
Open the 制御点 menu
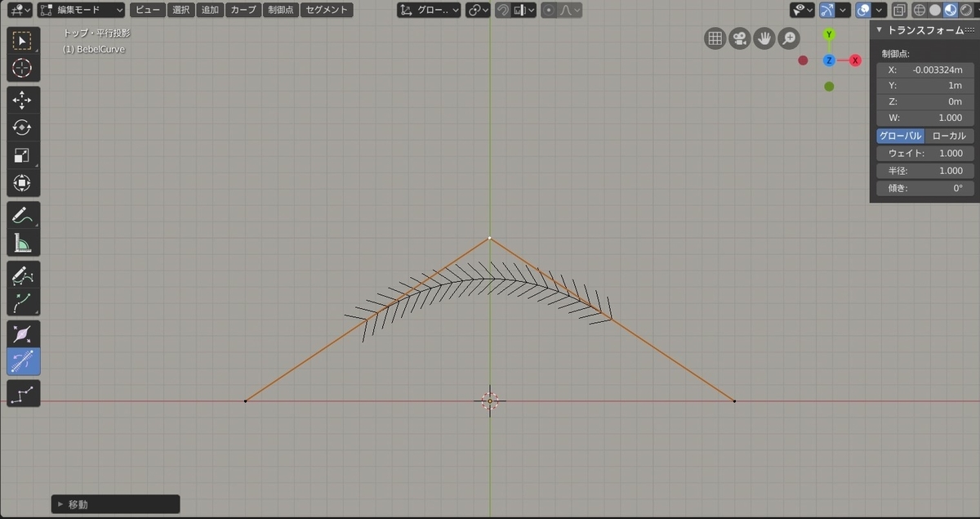tap(280, 11)
